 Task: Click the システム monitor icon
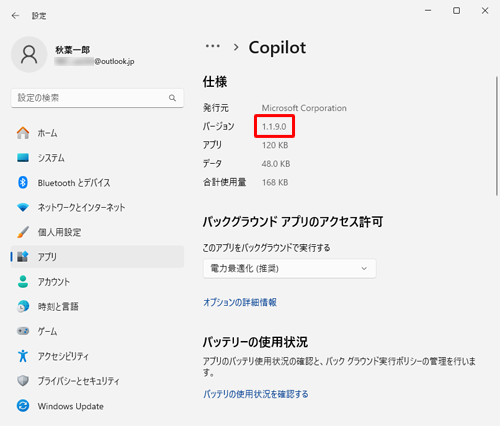(23, 158)
